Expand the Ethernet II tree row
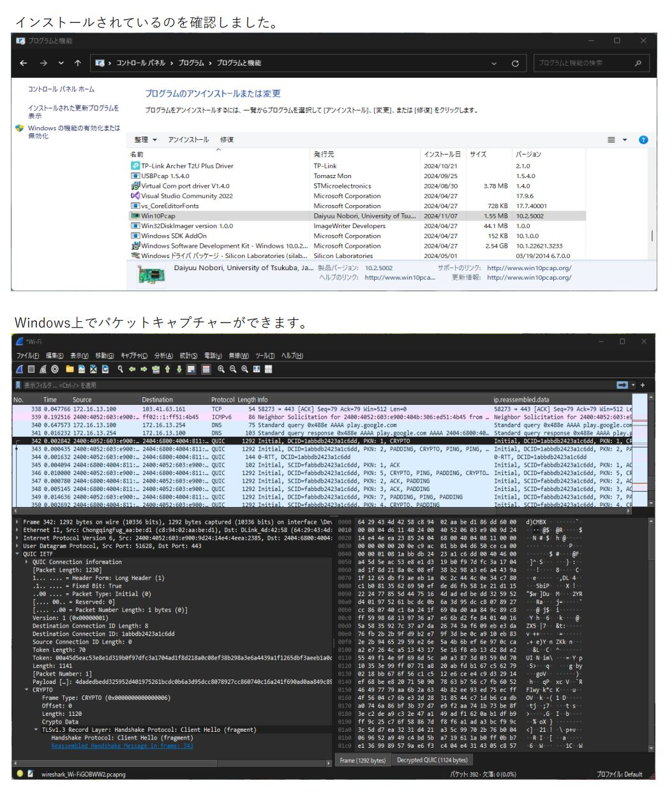The height and width of the screenshot is (797, 672). tap(17, 530)
